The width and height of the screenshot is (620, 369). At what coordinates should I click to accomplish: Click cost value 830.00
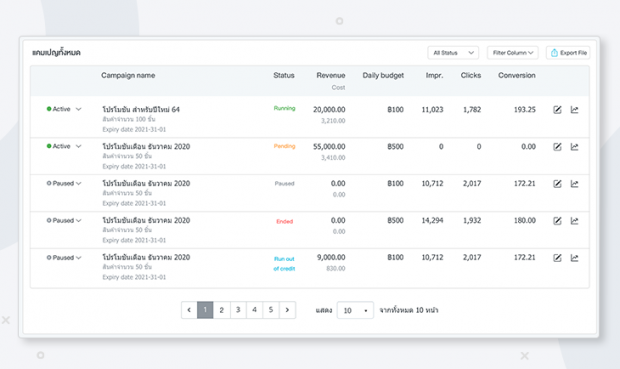(x=336, y=269)
